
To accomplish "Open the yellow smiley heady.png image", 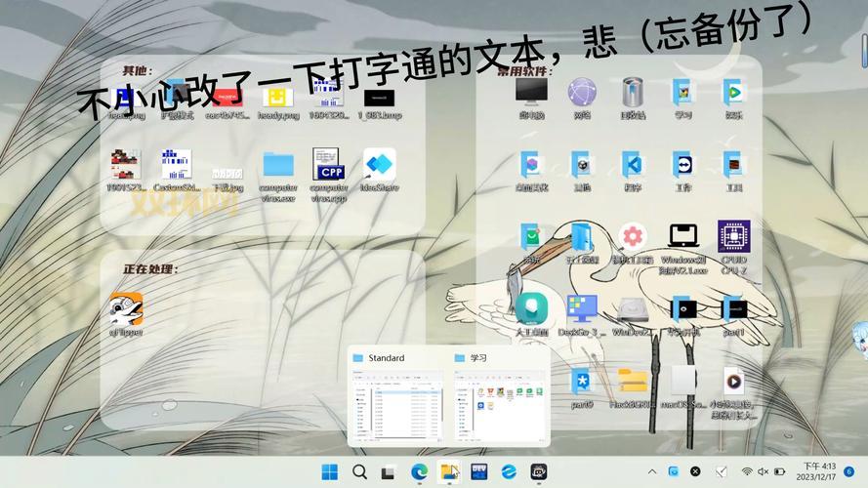I will pos(278,97).
